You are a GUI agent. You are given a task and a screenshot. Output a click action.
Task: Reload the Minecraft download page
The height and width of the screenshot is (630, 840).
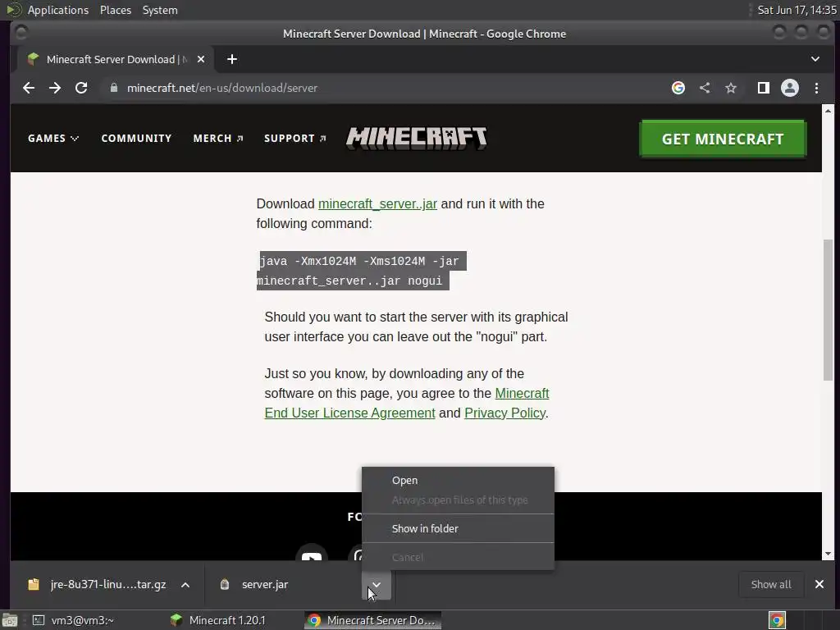coord(81,88)
